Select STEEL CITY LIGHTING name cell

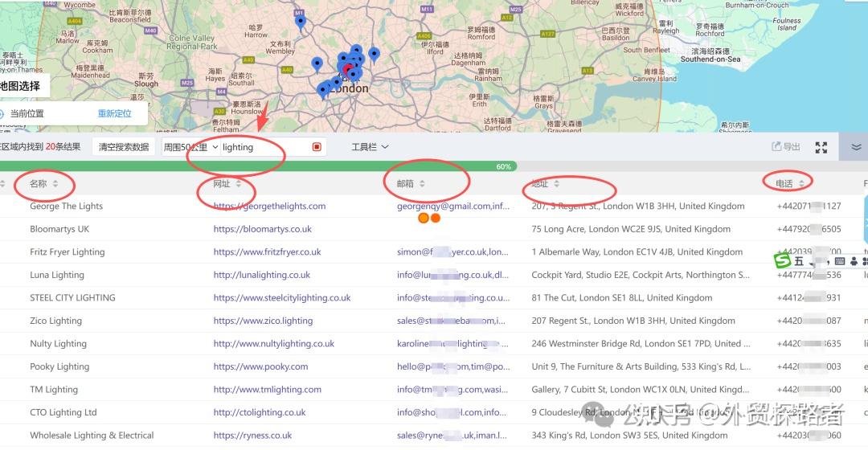pyautogui.click(x=72, y=298)
